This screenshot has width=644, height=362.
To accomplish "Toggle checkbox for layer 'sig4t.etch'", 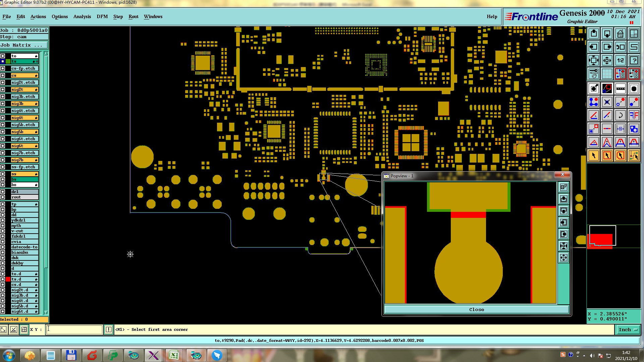I will pos(3,111).
